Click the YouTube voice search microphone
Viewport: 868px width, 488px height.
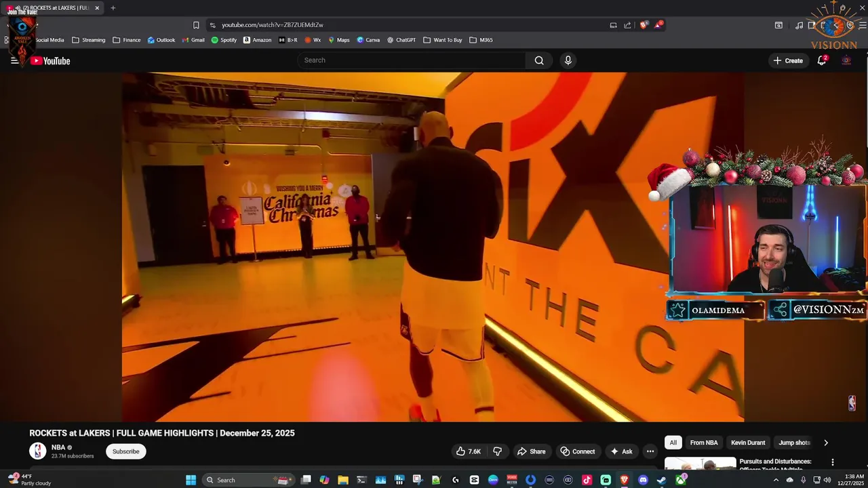568,60
